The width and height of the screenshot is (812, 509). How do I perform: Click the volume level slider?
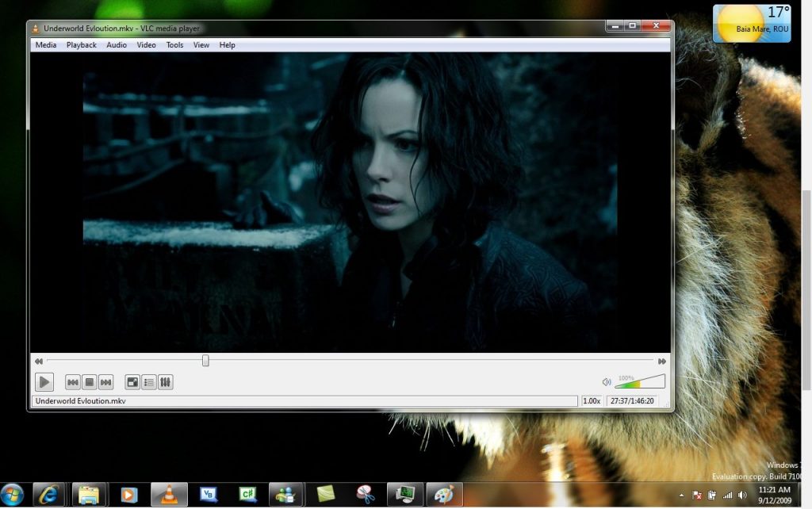pos(641,382)
